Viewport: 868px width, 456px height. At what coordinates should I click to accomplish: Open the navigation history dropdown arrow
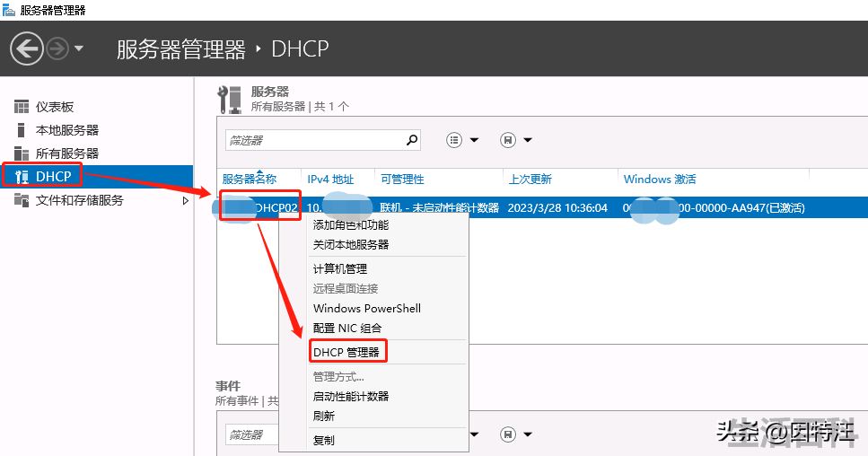79,48
